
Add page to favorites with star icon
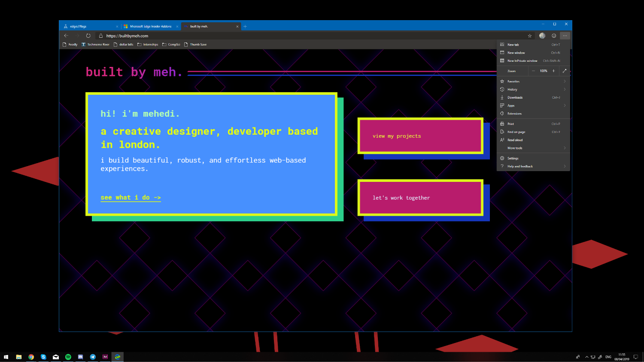coord(530,36)
